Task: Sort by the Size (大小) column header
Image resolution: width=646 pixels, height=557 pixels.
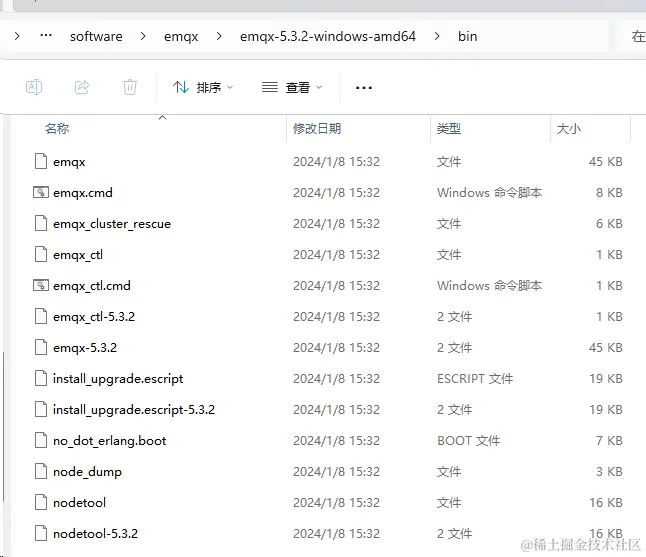Action: click(x=569, y=129)
